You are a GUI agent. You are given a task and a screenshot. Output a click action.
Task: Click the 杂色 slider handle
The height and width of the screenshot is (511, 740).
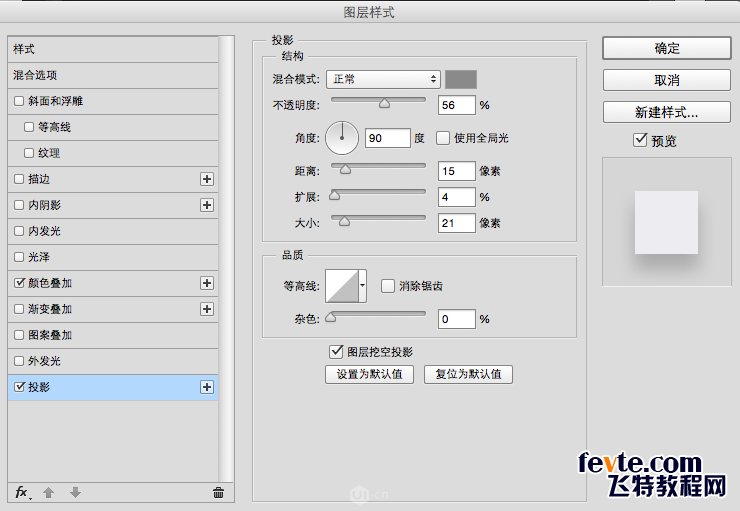pos(331,317)
